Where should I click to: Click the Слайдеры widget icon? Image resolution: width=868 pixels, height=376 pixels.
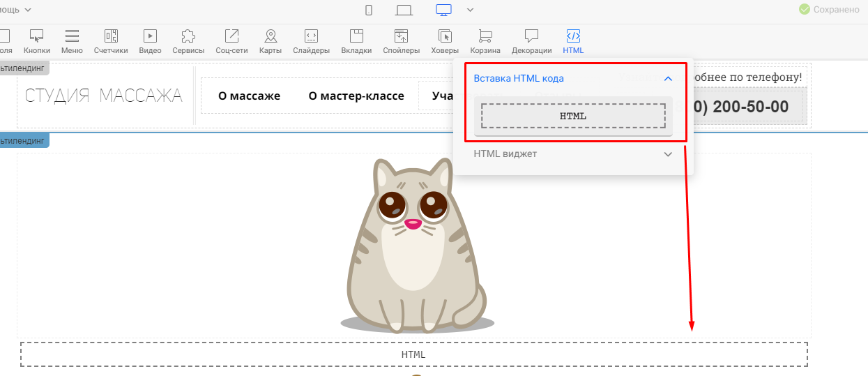[311, 36]
